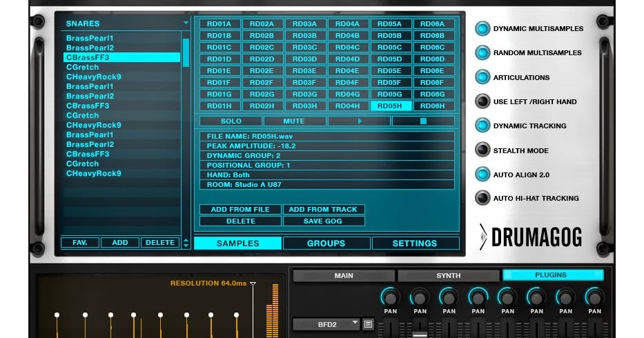
Task: Select sample cell RD05C
Action: click(x=391, y=47)
